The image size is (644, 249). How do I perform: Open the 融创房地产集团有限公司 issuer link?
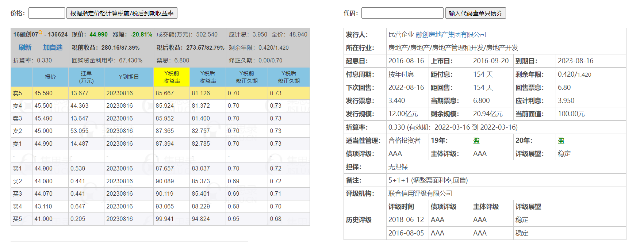tap(451, 35)
